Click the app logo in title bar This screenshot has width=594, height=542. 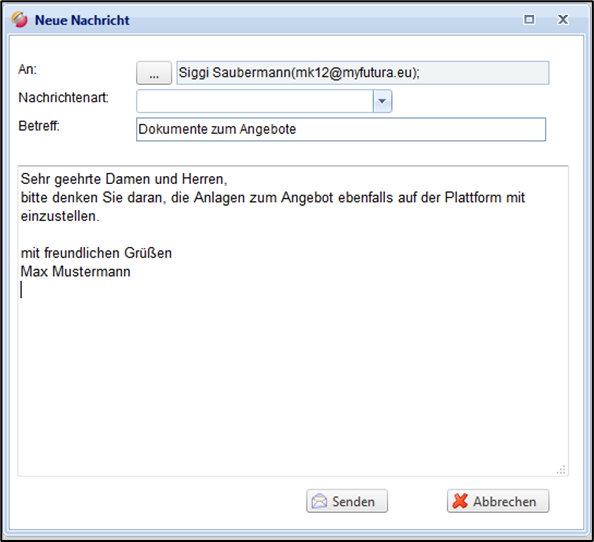[19, 20]
